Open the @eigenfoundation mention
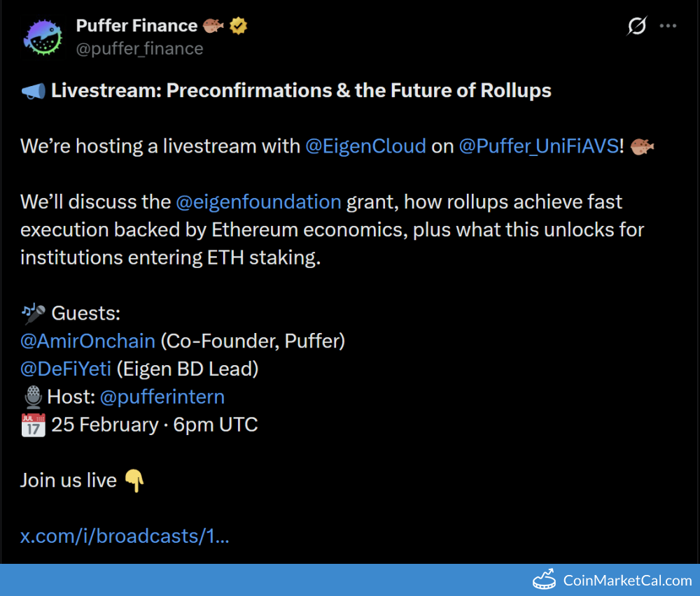Viewport: 700px width, 596px height. [258, 202]
